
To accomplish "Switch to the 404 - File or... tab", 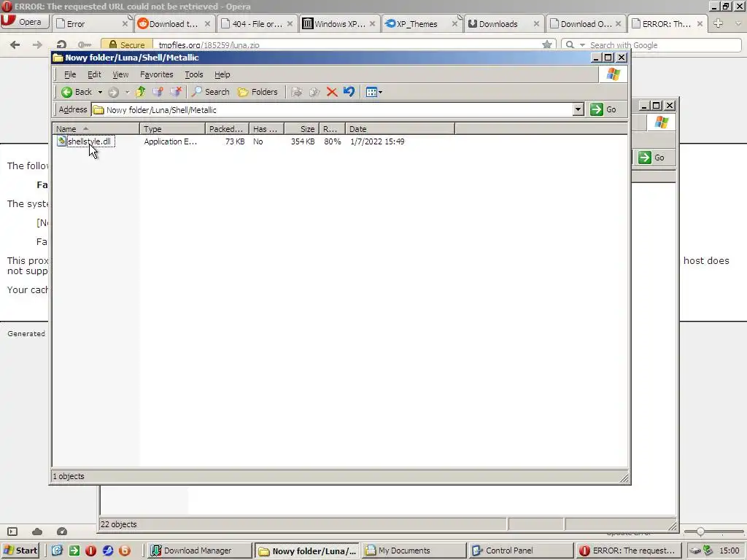I will (x=256, y=24).
